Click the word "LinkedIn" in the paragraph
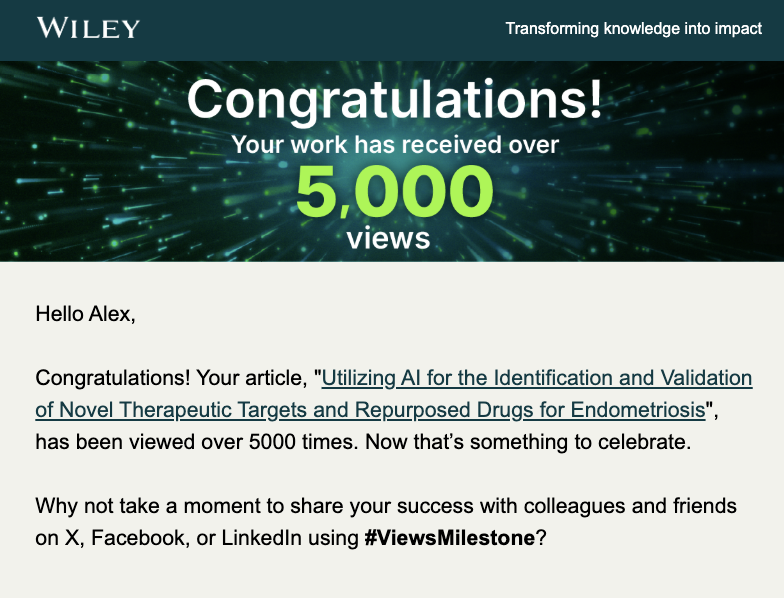 262,538
